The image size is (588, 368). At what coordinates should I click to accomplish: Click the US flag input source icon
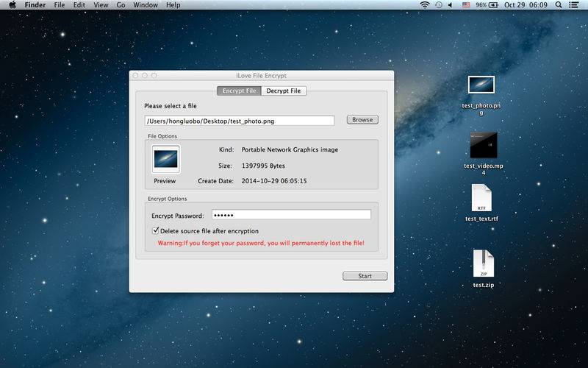(x=466, y=5)
